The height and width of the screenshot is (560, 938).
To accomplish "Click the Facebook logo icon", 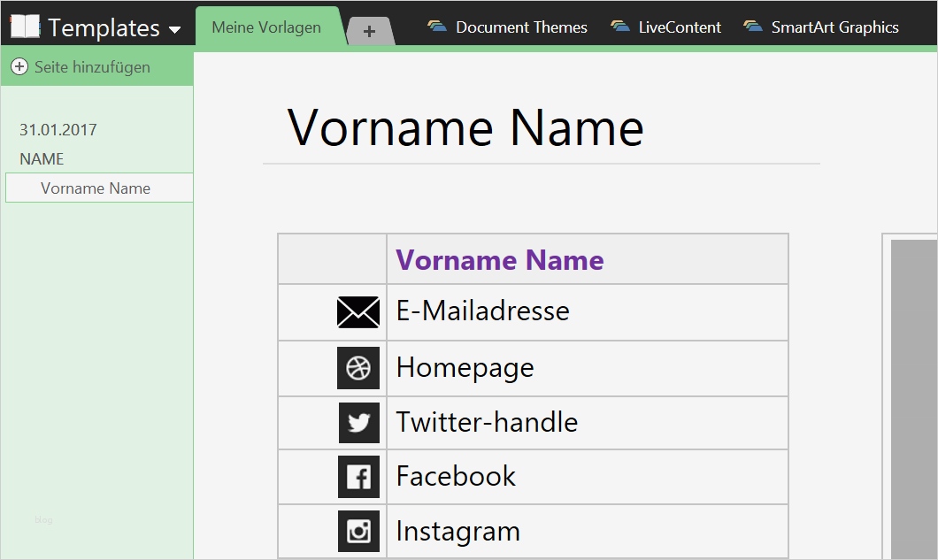I will [x=359, y=477].
